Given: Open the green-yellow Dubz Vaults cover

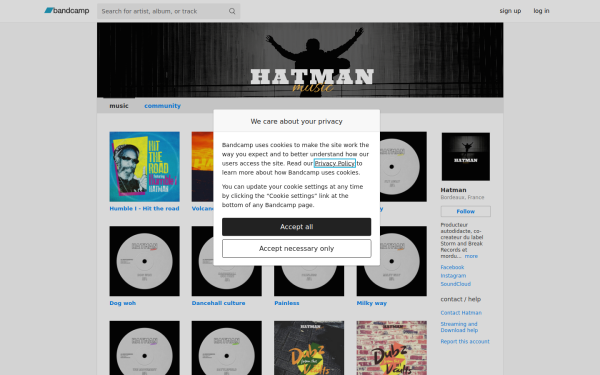Looking at the screenshot, I should pyautogui.click(x=309, y=348).
